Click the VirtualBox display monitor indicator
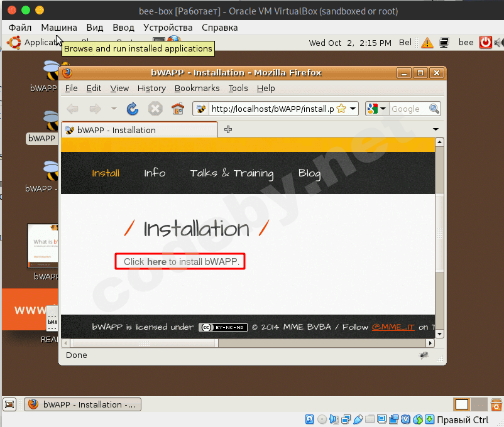Image resolution: width=504 pixels, height=427 pixels. click(382, 419)
